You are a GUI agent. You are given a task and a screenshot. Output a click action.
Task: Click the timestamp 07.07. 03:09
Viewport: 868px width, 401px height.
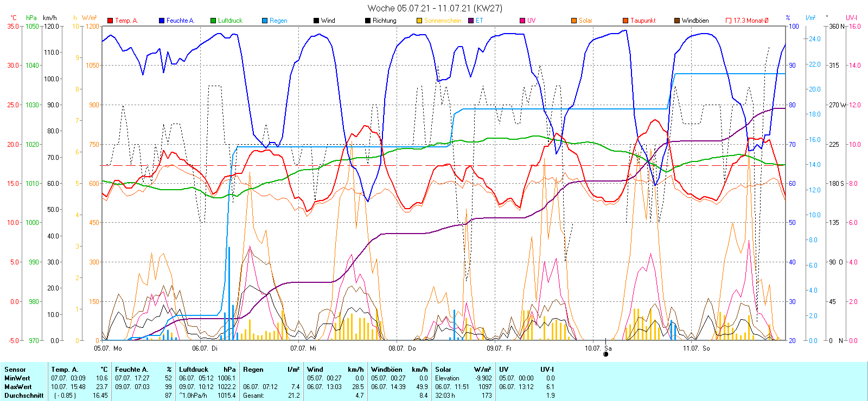[x=68, y=378]
